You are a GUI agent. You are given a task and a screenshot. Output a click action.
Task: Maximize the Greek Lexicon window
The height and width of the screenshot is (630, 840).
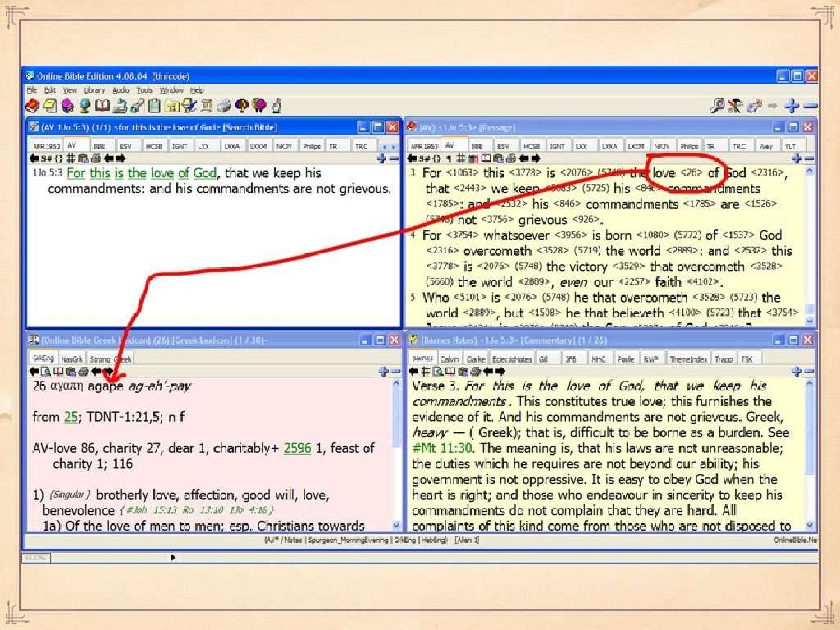(380, 340)
